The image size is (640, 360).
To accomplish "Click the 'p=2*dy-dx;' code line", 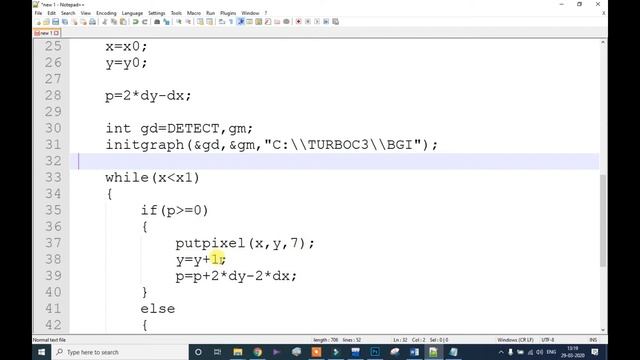I will pyautogui.click(x=148, y=96).
